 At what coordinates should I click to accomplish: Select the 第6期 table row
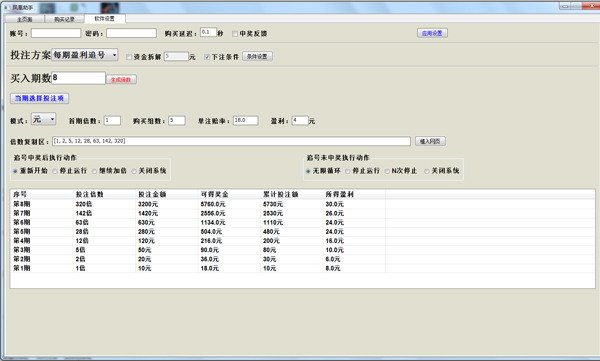click(303, 222)
